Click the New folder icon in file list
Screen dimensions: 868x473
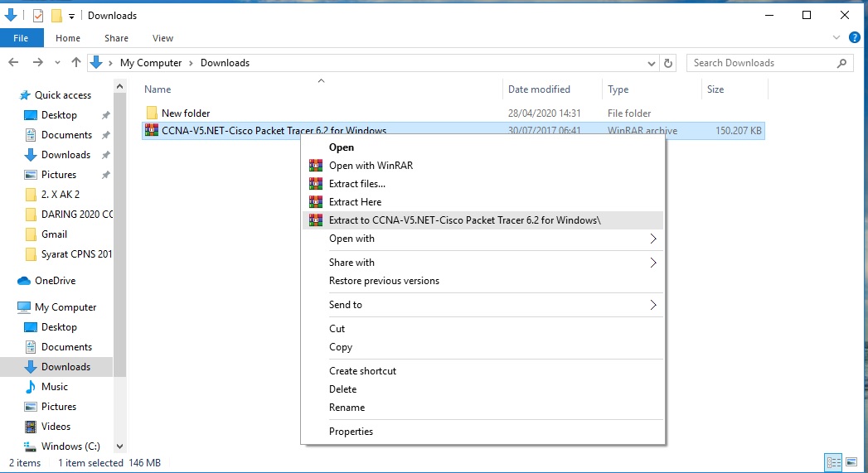[x=152, y=113]
